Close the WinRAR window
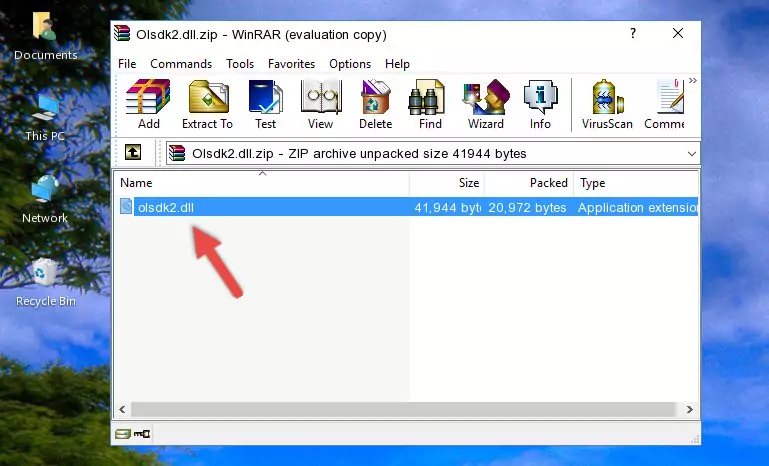Screen dimensions: 769x466 [x=678, y=33]
